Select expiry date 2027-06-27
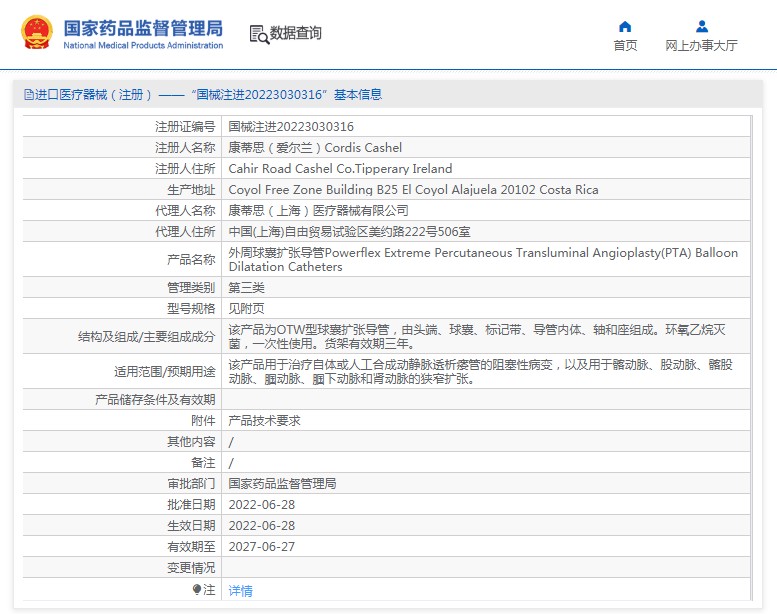 coord(262,547)
